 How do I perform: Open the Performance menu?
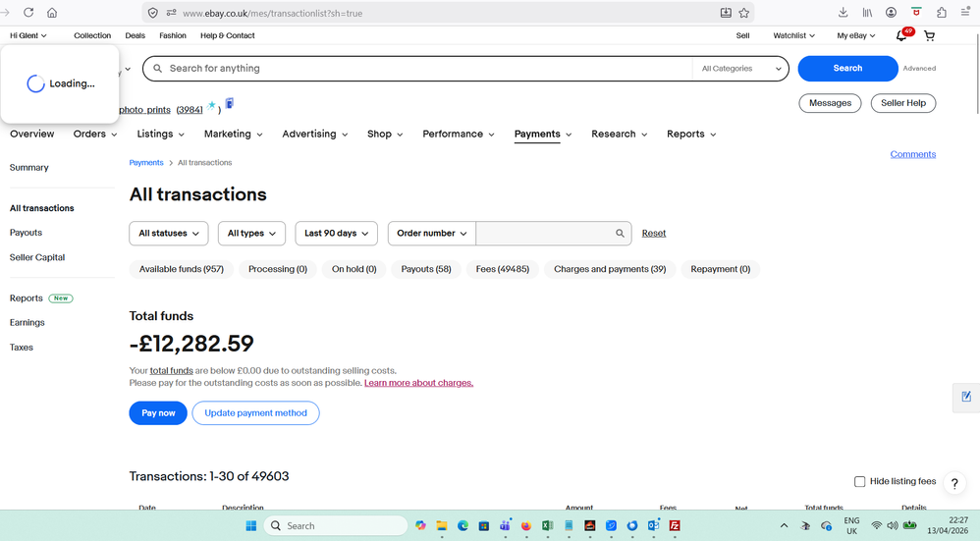point(459,134)
